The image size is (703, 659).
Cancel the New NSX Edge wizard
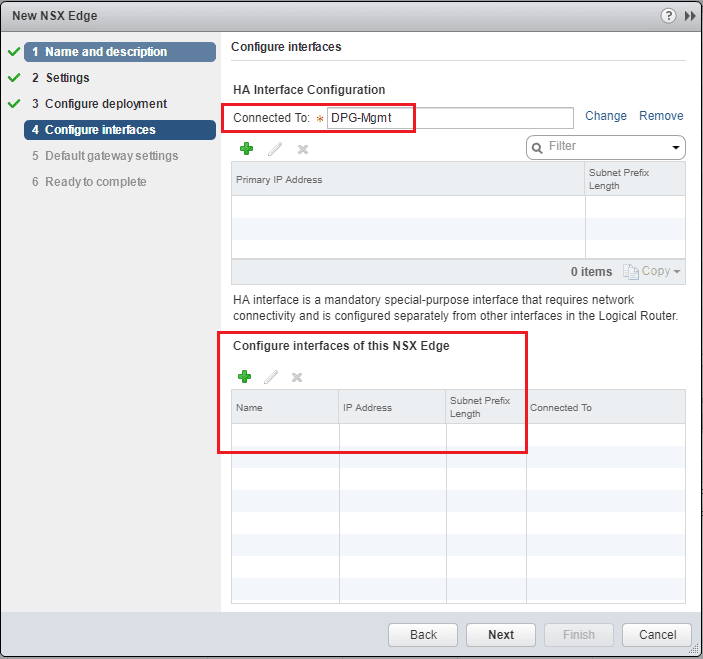tap(657, 635)
